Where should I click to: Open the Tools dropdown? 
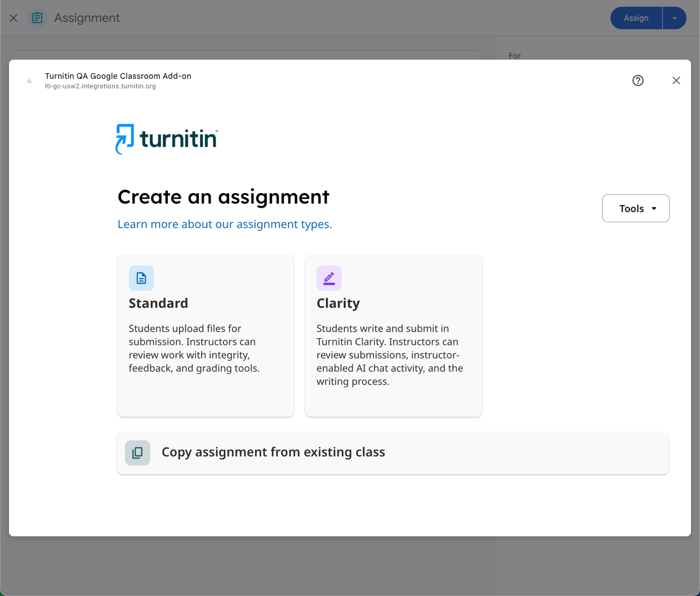pyautogui.click(x=636, y=208)
